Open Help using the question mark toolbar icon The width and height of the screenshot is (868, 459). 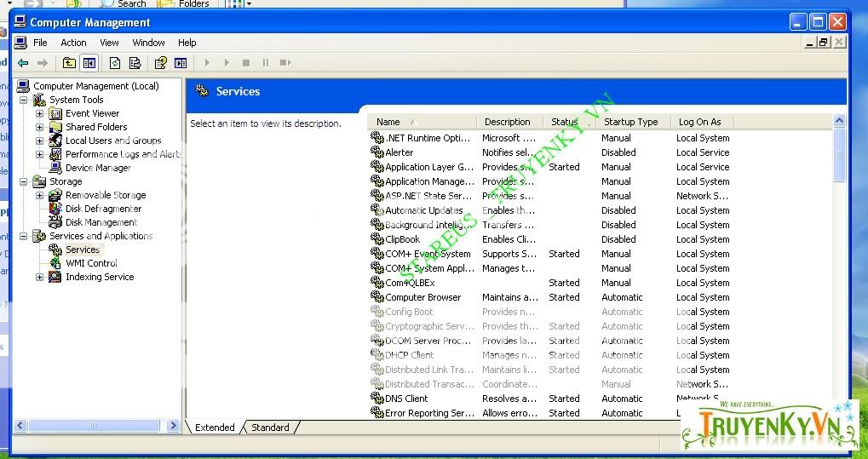pos(160,63)
